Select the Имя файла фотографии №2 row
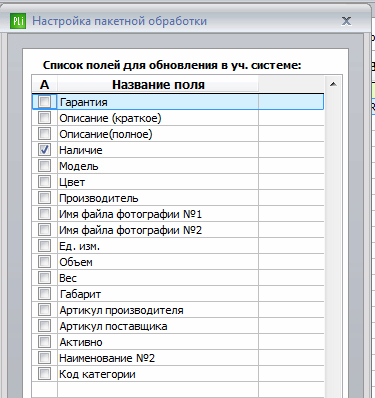 (178, 229)
